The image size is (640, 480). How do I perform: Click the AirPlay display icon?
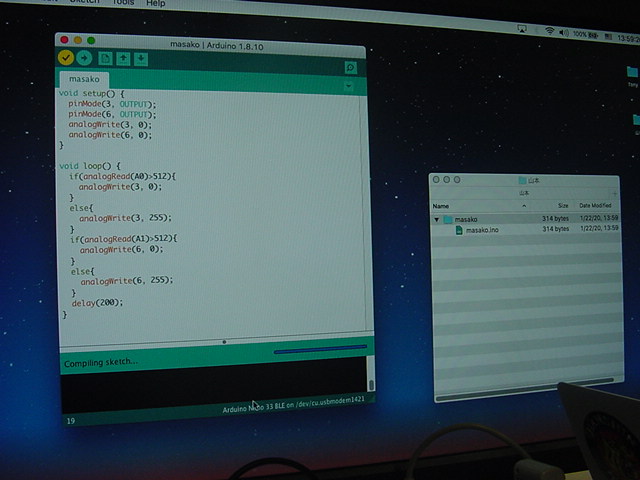522,29
